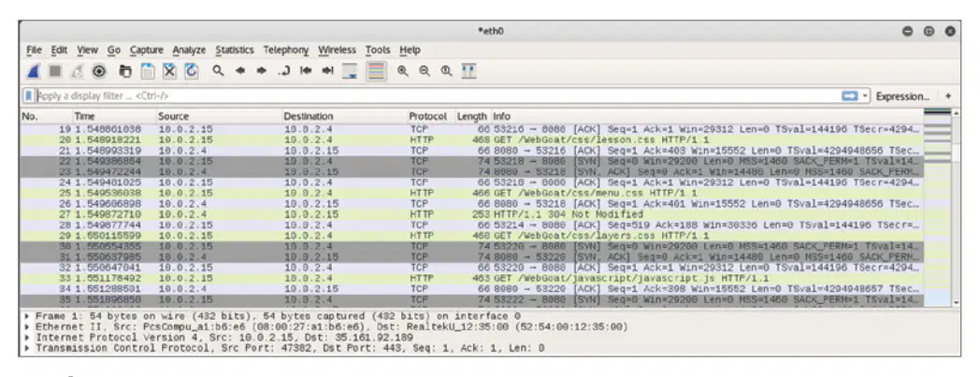Toggle packet list colorization
The width and height of the screenshot is (980, 377).
pos(376,71)
